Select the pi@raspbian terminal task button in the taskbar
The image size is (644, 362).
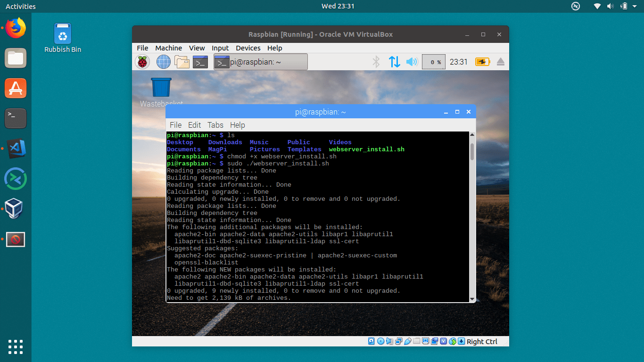coord(260,62)
